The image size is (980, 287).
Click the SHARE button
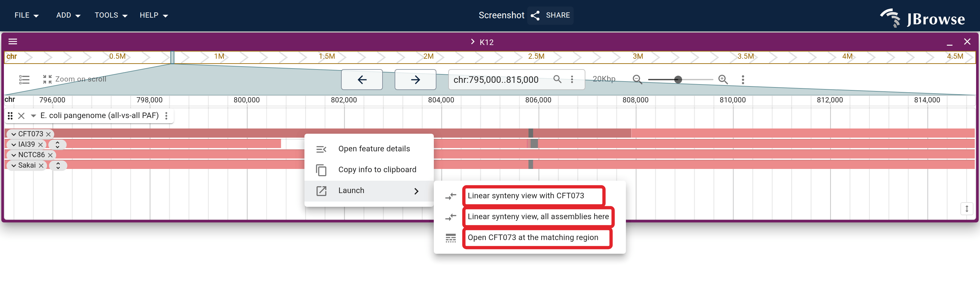point(550,15)
